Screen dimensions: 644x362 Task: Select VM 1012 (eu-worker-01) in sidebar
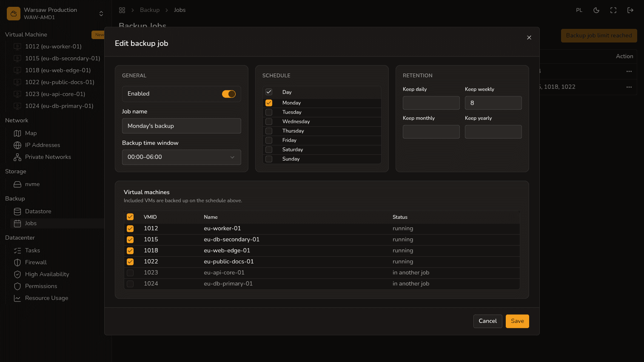click(53, 46)
